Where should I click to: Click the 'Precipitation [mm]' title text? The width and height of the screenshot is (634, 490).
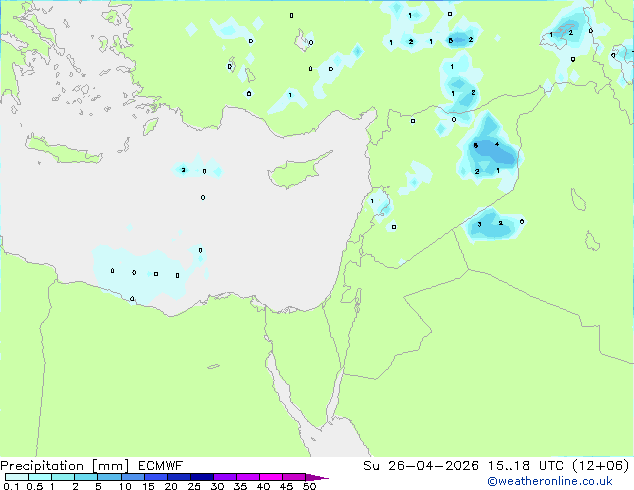coord(65,466)
